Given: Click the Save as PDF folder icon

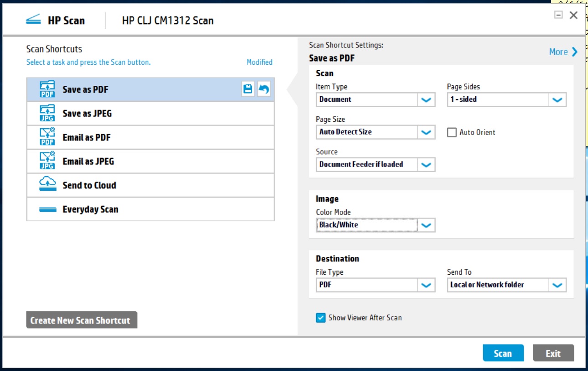Looking at the screenshot, I should [47, 89].
